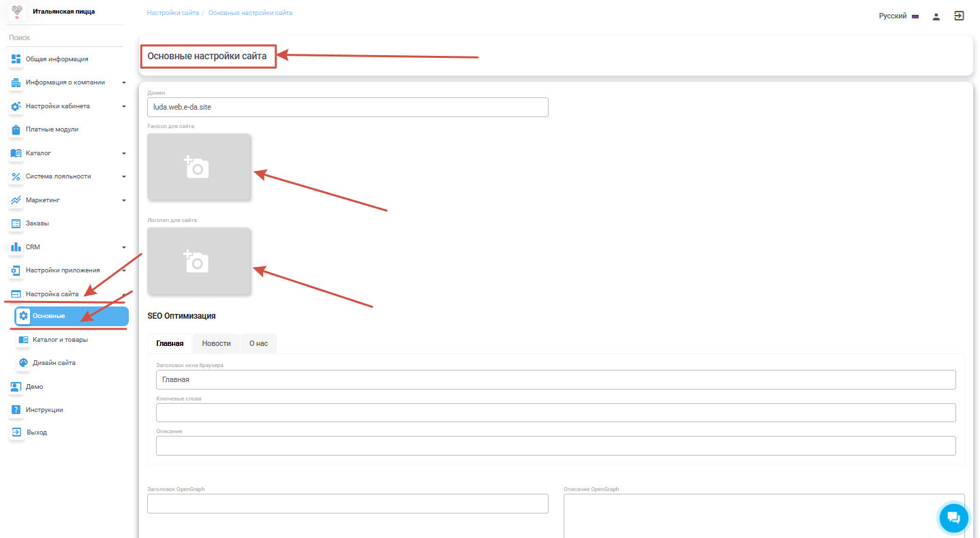Select Каталог и товары submenu item

60,340
